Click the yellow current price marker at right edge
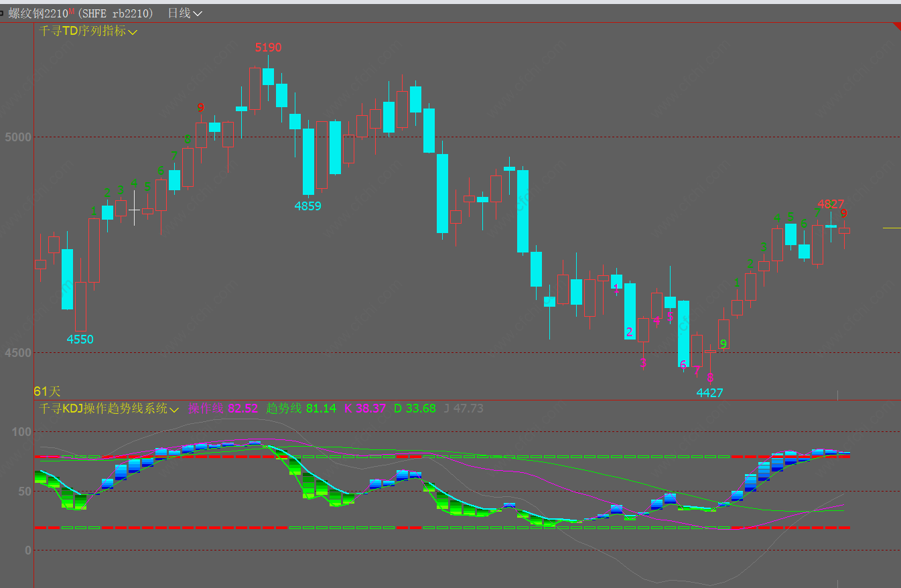Screen dimensions: 901x588 892,228
